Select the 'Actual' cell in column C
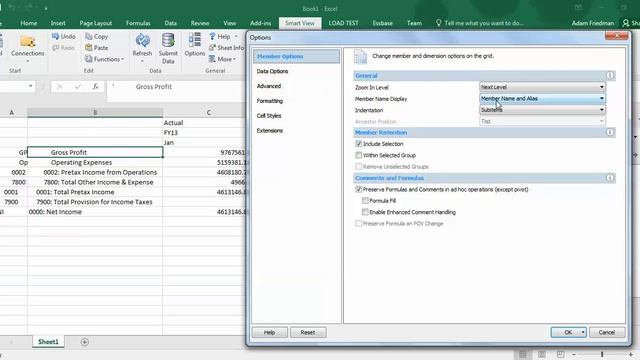Image resolution: width=640 pixels, height=360 pixels. [x=204, y=122]
